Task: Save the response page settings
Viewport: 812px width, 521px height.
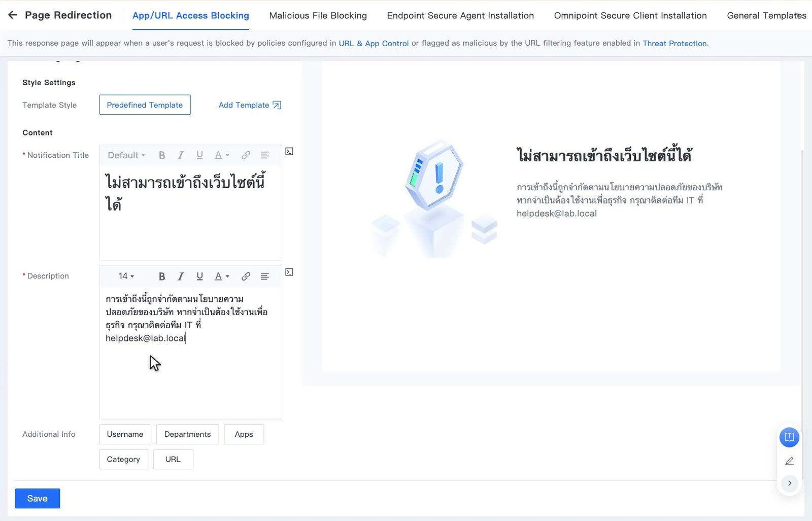Action: coord(38,498)
